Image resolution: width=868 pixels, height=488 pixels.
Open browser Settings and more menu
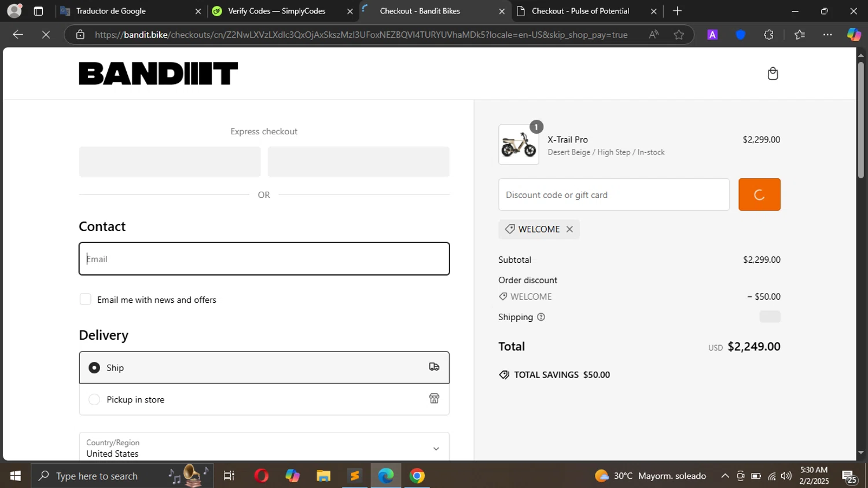click(827, 35)
